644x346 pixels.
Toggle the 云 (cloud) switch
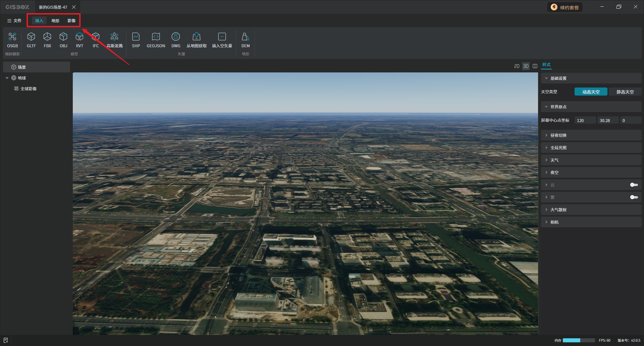(x=634, y=185)
